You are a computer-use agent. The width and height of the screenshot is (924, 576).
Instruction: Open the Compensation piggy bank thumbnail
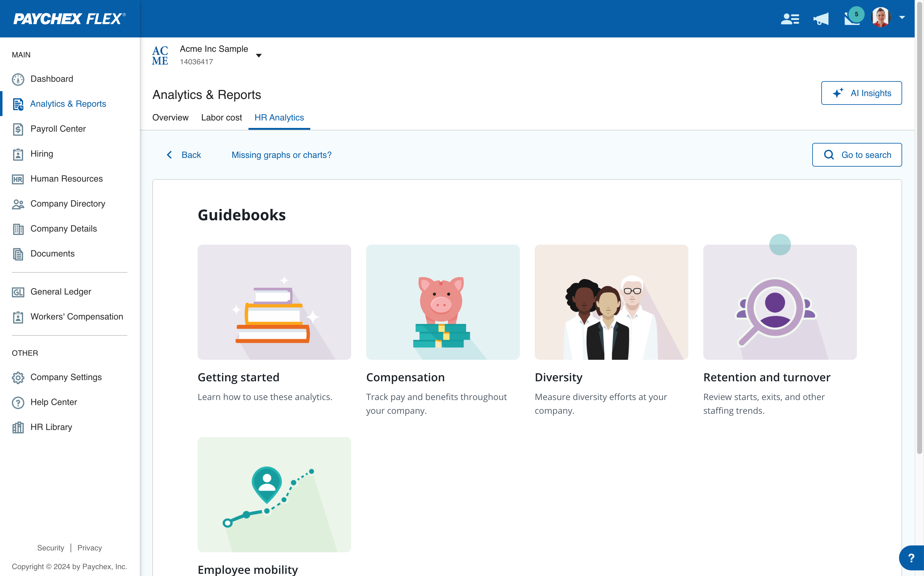443,302
